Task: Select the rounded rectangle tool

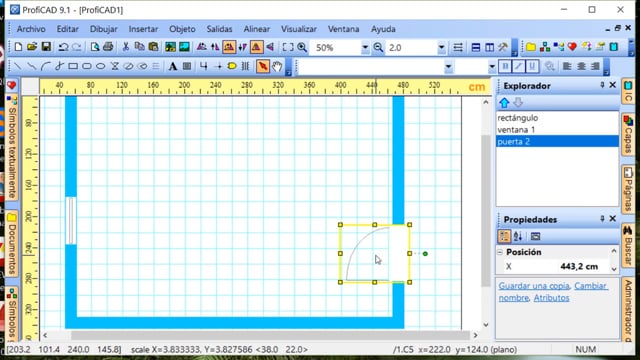Action: [87, 66]
